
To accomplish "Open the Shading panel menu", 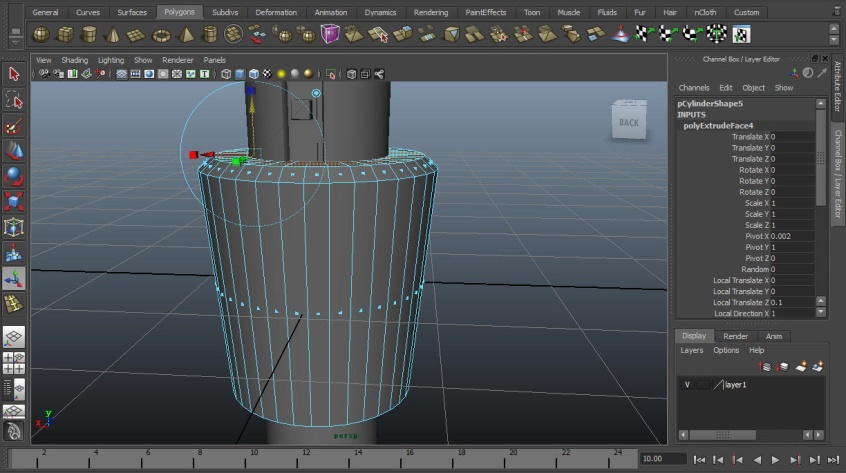I will click(75, 60).
